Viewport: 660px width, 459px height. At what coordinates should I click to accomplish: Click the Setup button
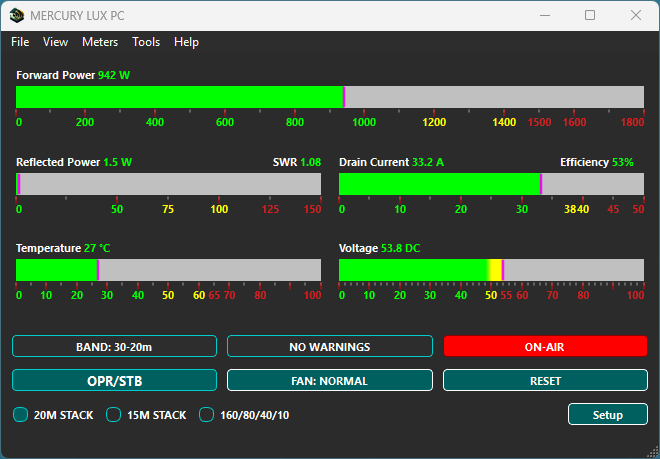607,415
